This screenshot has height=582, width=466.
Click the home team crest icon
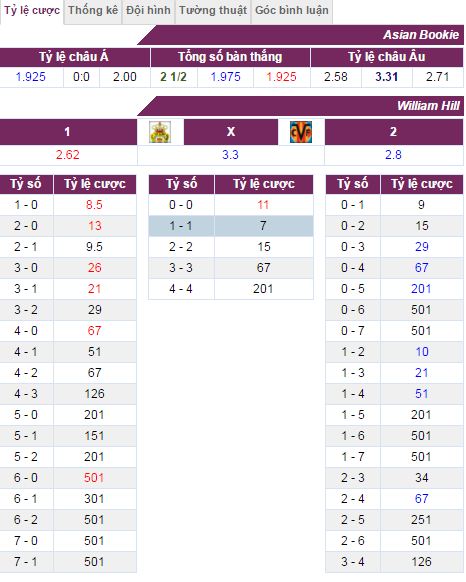point(160,132)
